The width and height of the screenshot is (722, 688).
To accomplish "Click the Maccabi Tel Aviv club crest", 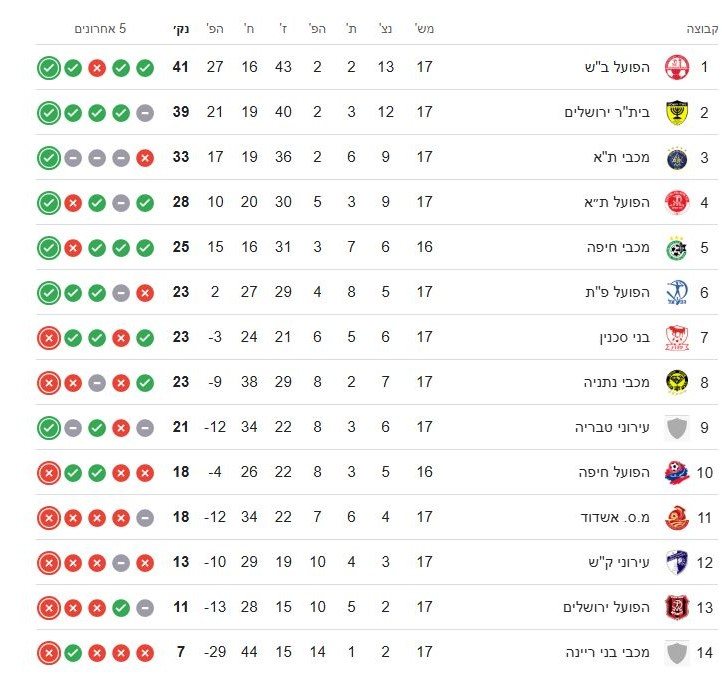I will coord(677,158).
